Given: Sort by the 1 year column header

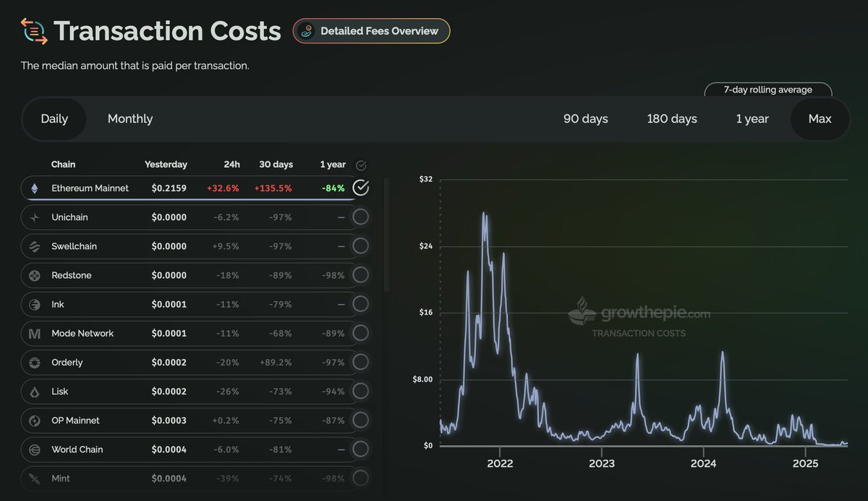Looking at the screenshot, I should click(x=333, y=164).
